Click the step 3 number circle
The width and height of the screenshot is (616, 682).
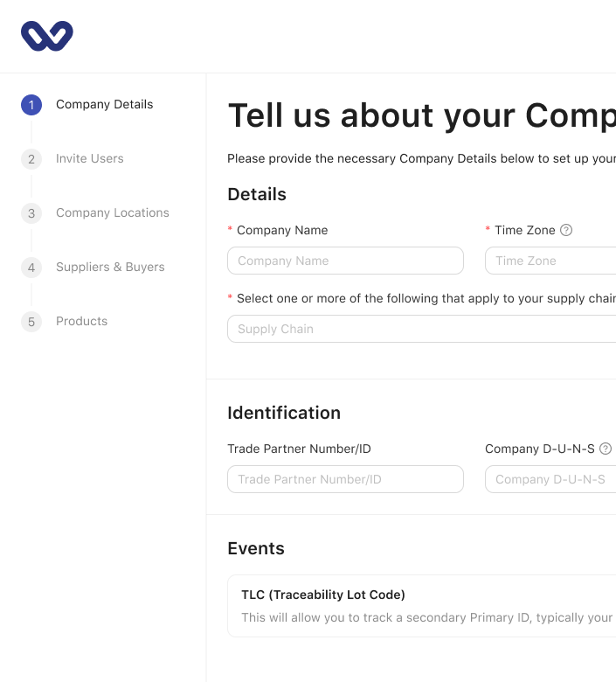coord(31,213)
